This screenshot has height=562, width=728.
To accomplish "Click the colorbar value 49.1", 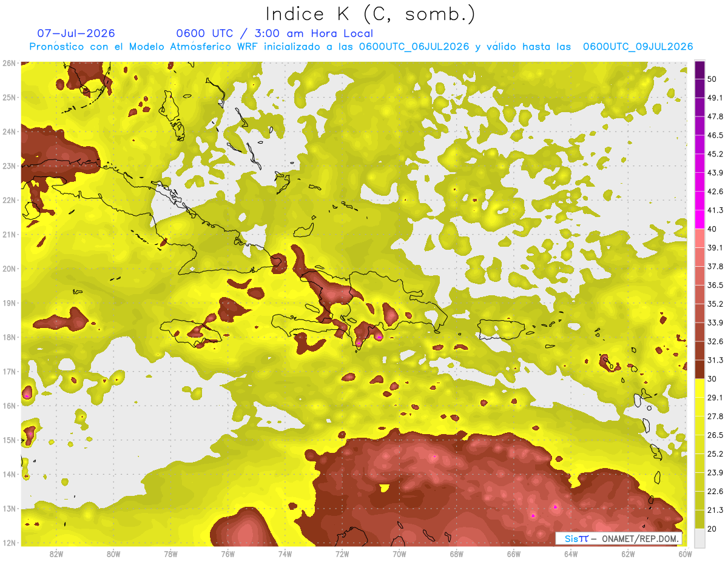I will (715, 98).
